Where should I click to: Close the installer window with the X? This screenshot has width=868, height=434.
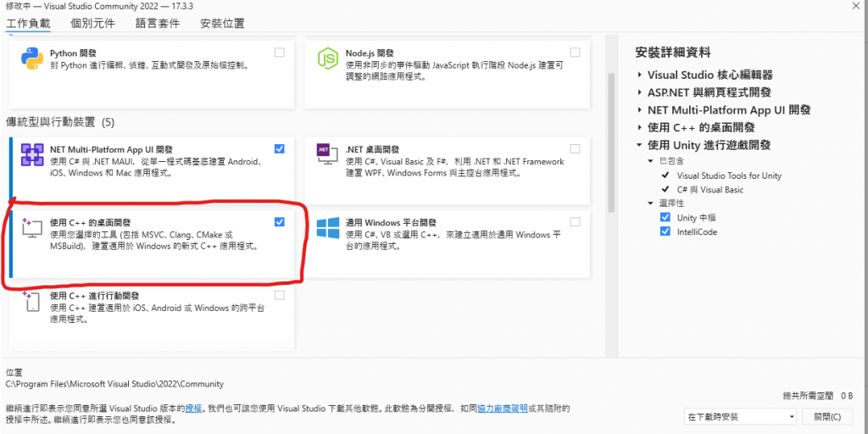[857, 6]
